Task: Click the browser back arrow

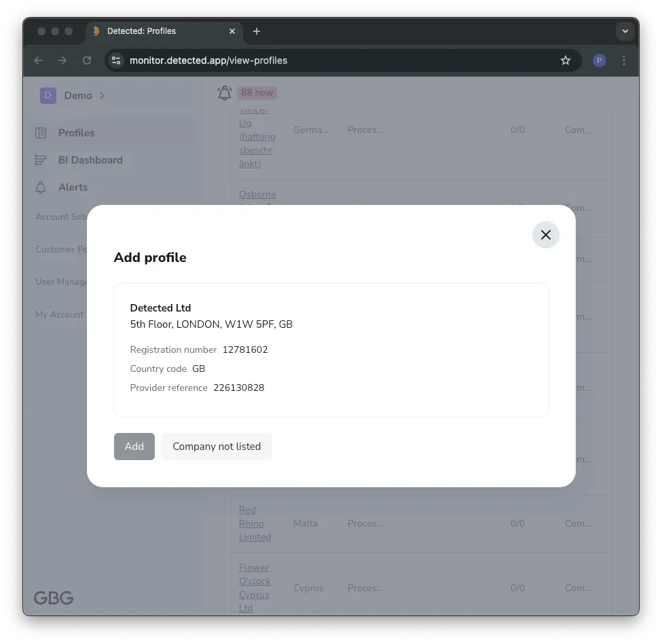Action: pos(39,60)
